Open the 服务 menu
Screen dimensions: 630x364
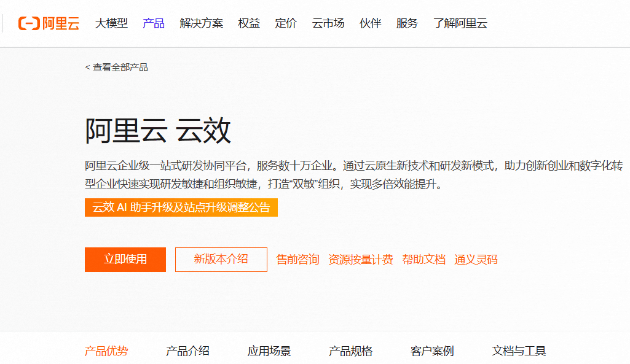coord(407,23)
